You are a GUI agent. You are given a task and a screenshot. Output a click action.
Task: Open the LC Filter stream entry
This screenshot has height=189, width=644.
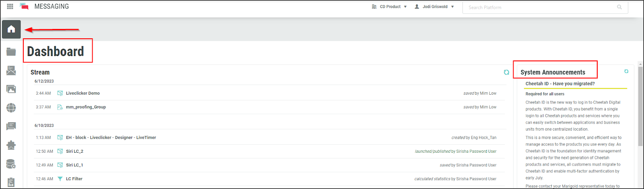[x=74, y=179]
